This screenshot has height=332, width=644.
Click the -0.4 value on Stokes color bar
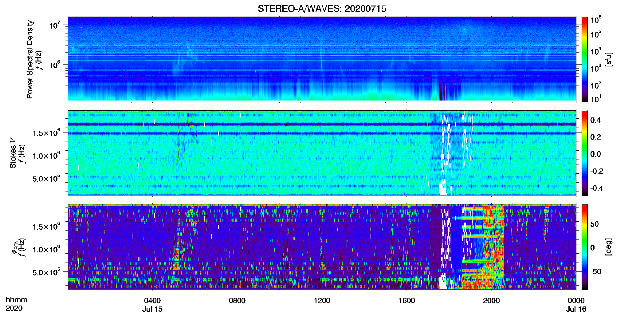596,188
